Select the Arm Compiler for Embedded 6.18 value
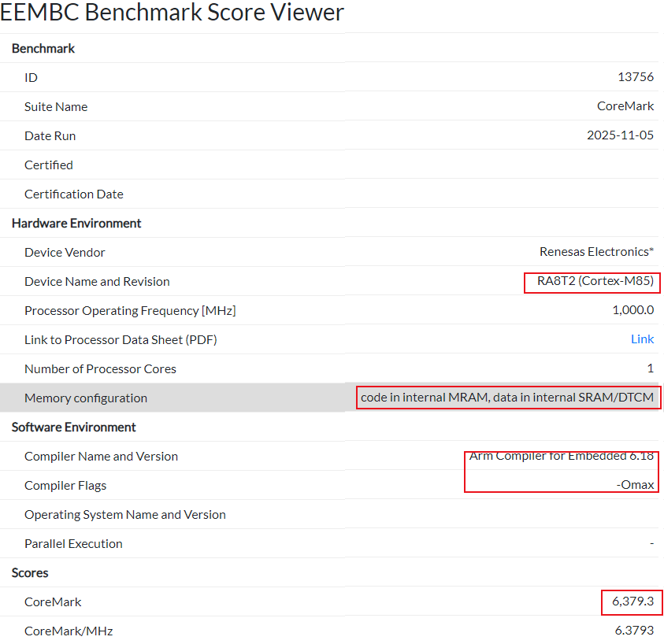664x644 pixels. point(561,456)
